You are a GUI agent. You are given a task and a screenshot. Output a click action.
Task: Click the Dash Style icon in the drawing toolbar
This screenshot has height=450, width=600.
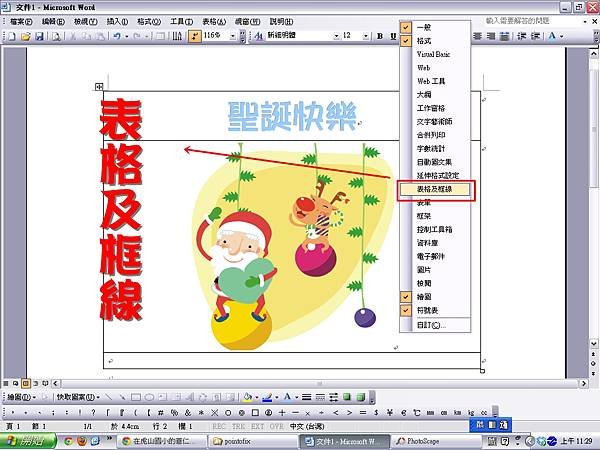320,397
